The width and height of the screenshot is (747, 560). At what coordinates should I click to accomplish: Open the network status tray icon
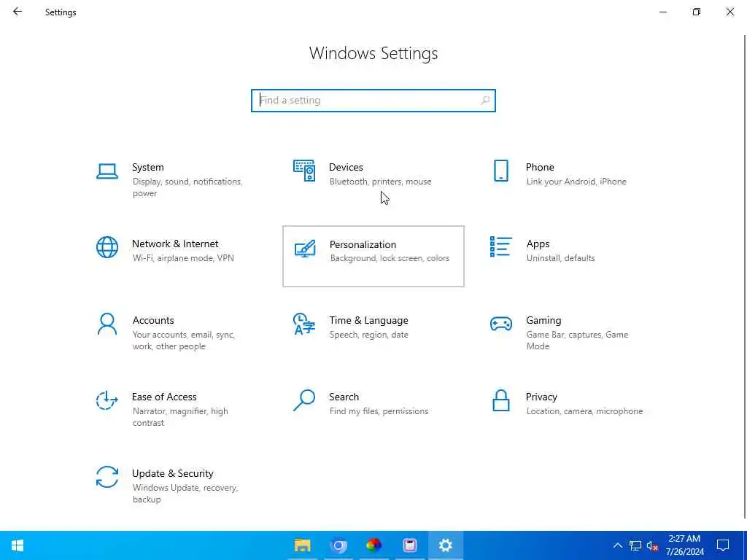635,545
